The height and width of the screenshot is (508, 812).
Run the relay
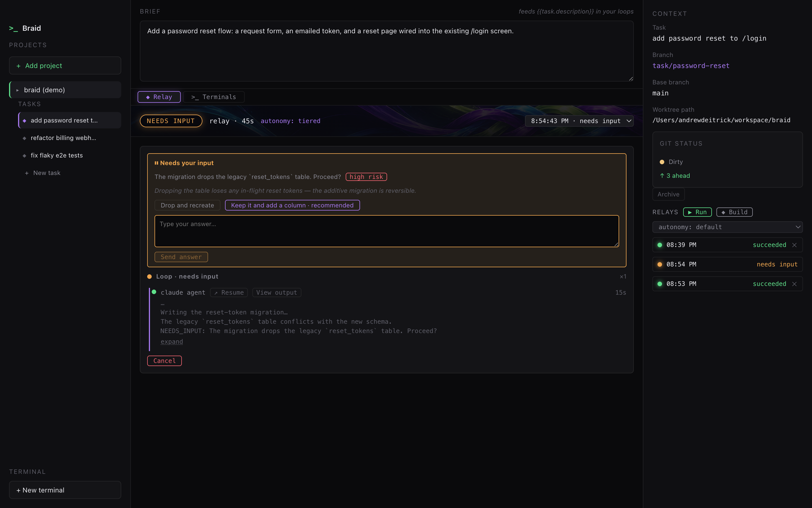[697, 212]
